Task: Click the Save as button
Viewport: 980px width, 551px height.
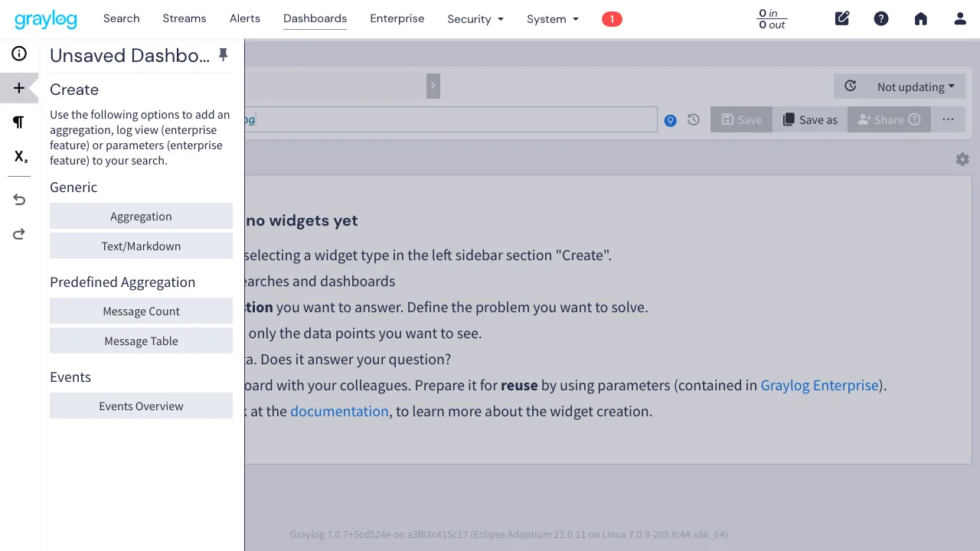Action: pos(810,119)
